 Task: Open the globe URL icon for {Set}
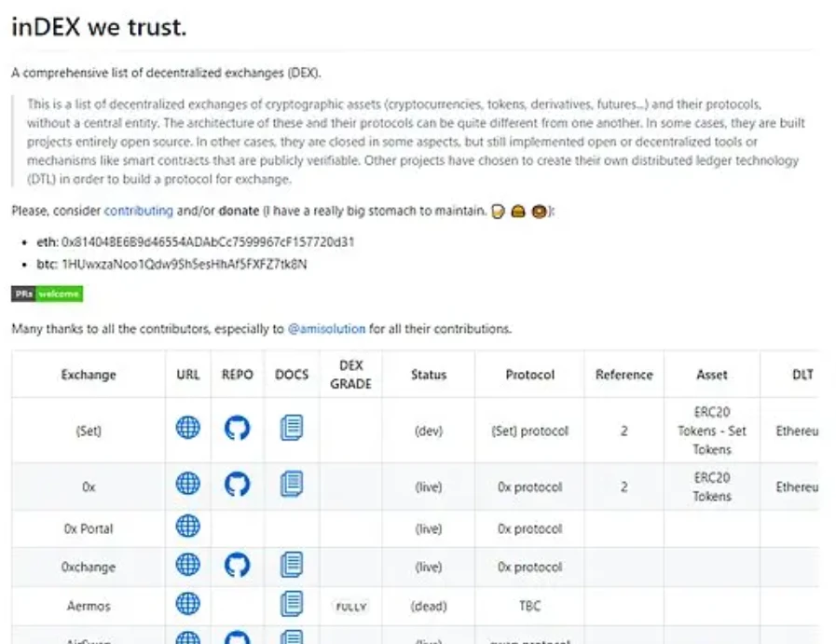[188, 428]
